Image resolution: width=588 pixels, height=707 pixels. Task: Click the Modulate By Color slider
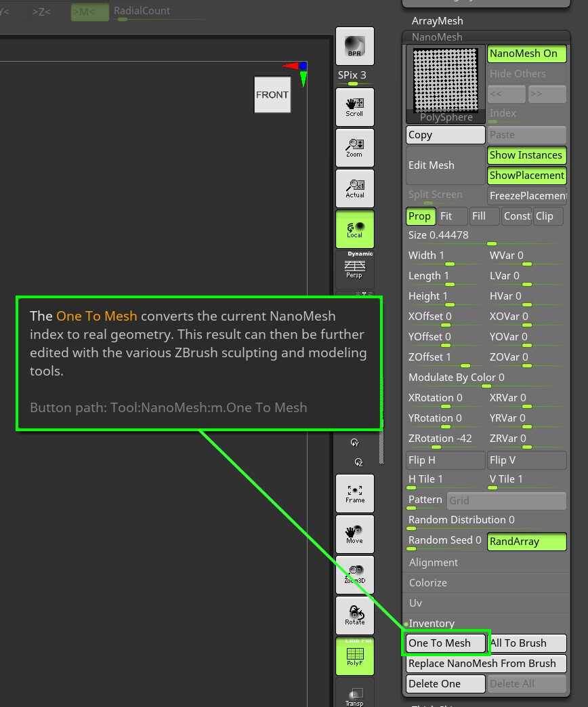click(486, 379)
